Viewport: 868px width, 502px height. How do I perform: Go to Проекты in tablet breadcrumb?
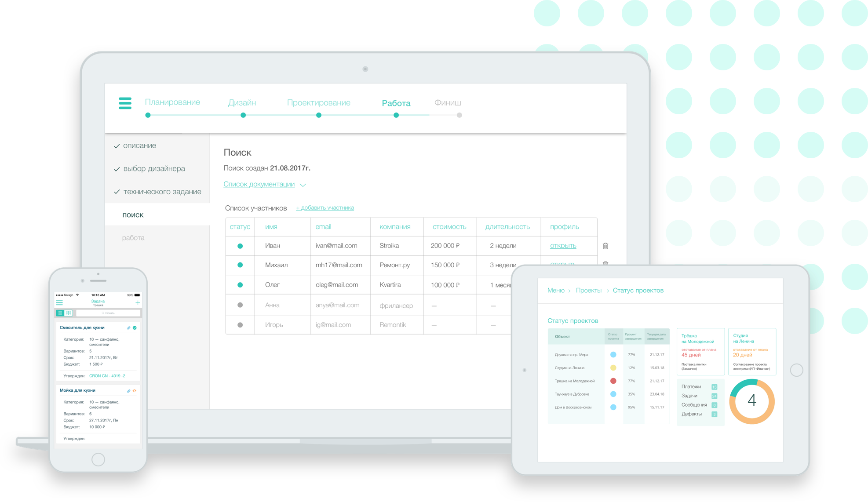pyautogui.click(x=588, y=291)
